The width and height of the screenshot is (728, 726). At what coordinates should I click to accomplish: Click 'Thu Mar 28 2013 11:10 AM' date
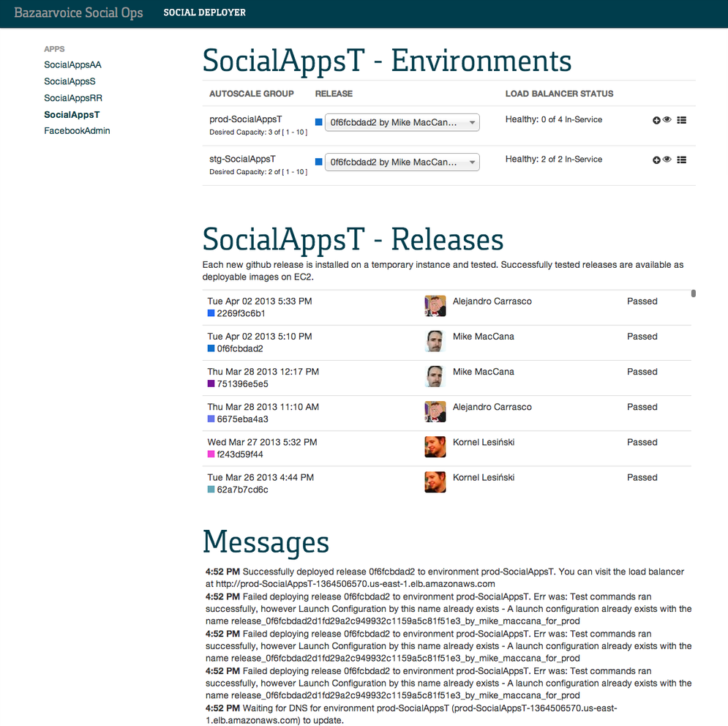pos(263,407)
